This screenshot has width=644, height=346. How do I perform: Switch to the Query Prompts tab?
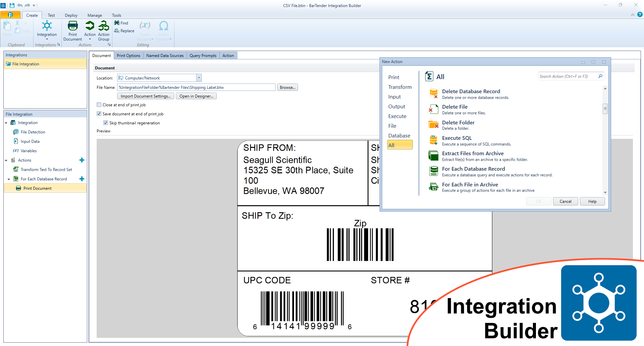pyautogui.click(x=203, y=55)
